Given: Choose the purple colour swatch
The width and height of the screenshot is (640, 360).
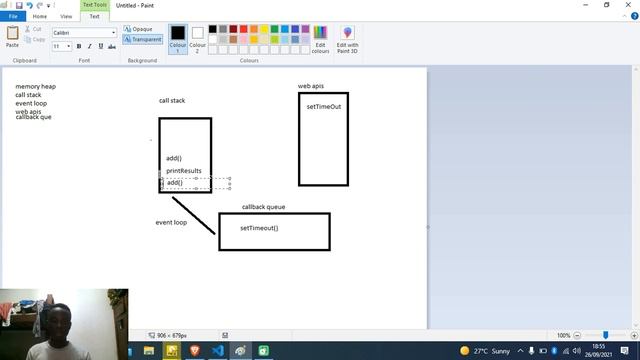Looking at the screenshot, I should pyautogui.click(x=305, y=29).
